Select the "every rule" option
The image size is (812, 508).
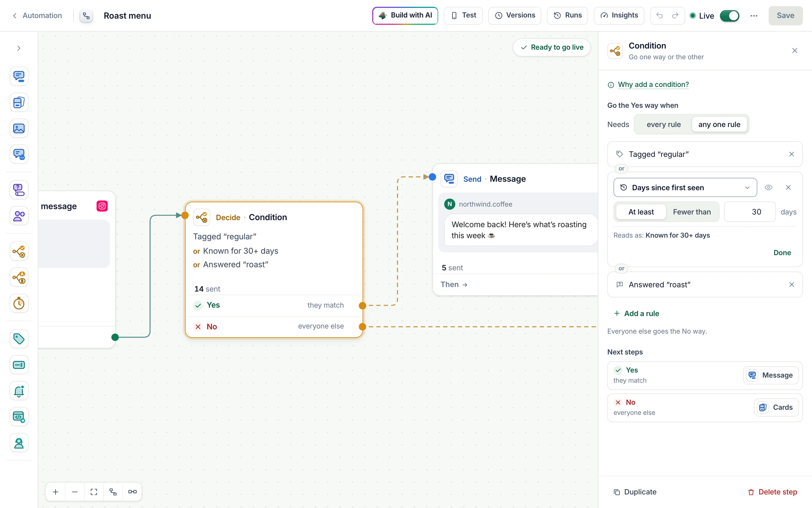(664, 124)
